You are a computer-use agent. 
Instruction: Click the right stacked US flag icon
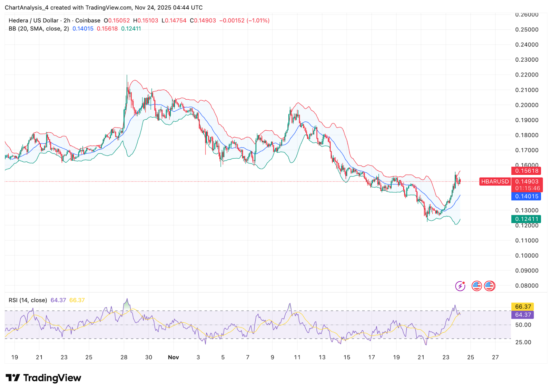click(x=490, y=286)
